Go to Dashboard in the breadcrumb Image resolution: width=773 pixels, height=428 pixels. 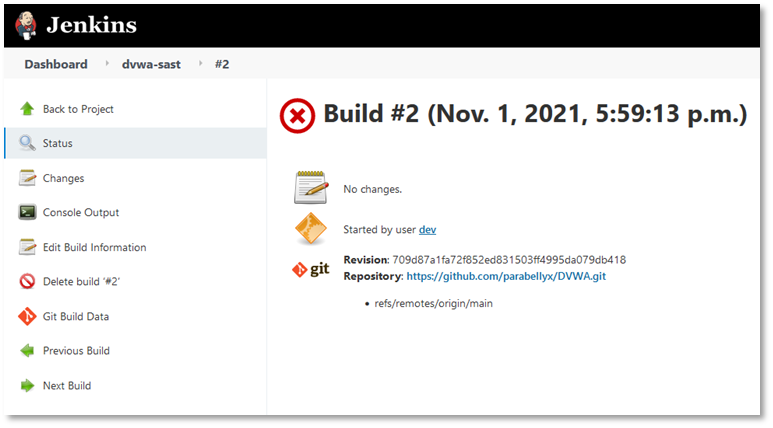point(56,63)
